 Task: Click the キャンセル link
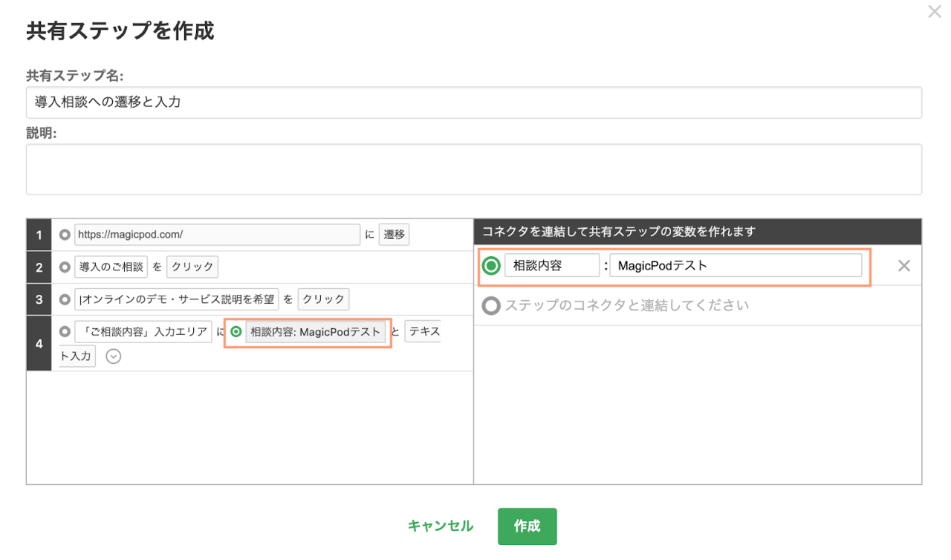pyautogui.click(x=440, y=526)
